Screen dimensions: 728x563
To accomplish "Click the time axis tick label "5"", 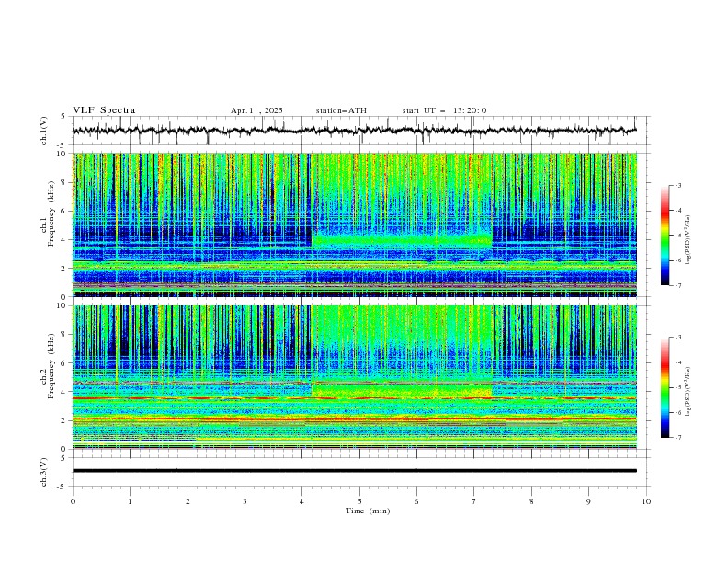I will click(359, 501).
